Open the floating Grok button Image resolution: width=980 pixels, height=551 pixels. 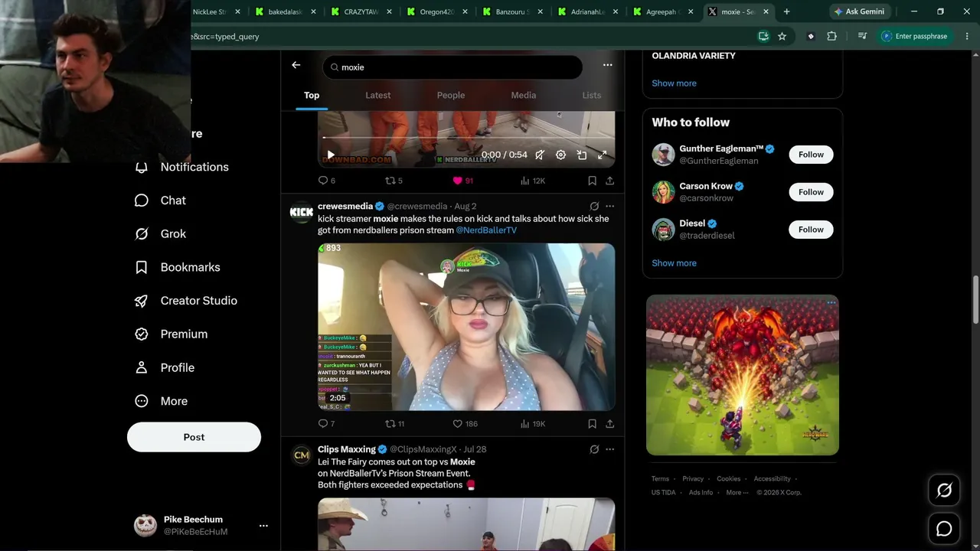[944, 491]
